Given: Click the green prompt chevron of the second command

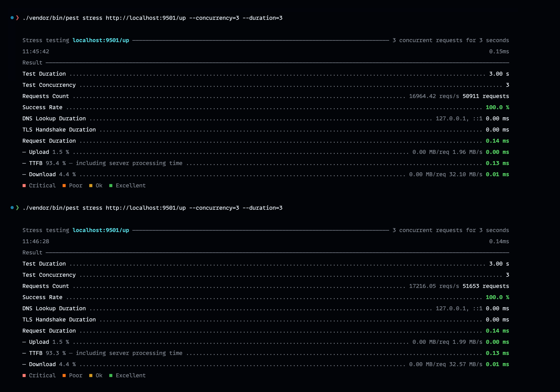Looking at the screenshot, I should click(17, 208).
